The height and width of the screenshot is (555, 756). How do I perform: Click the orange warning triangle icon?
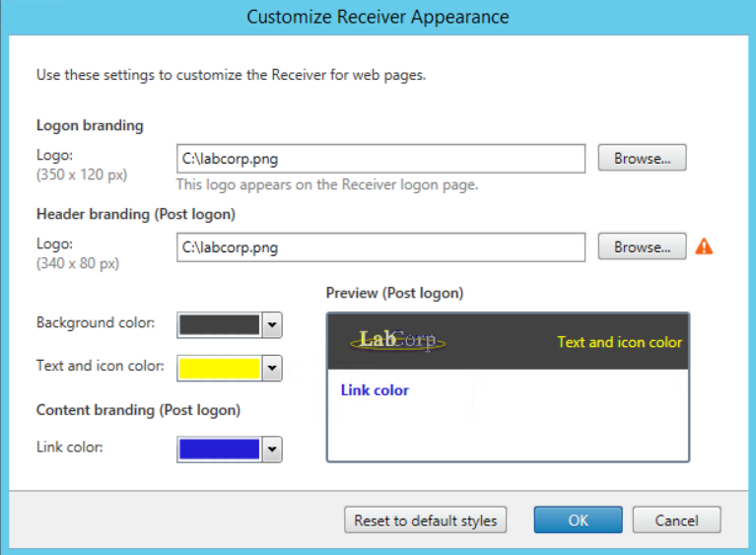coord(704,247)
